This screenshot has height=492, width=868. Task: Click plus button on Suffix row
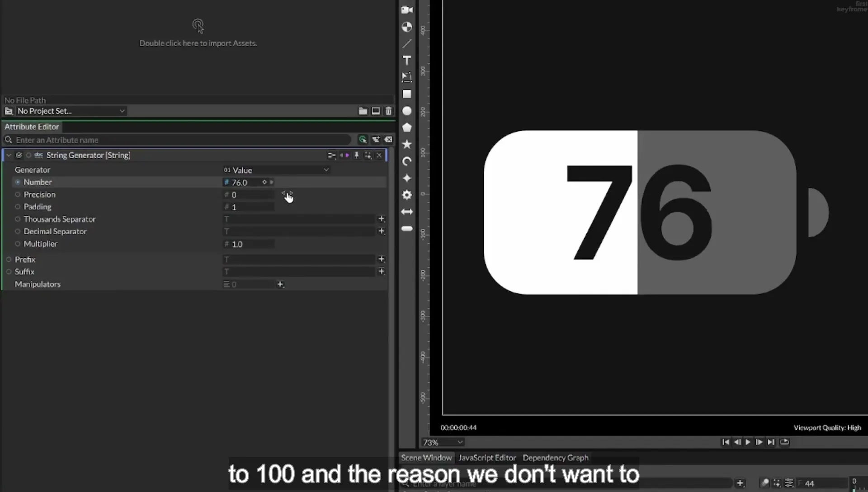point(381,272)
